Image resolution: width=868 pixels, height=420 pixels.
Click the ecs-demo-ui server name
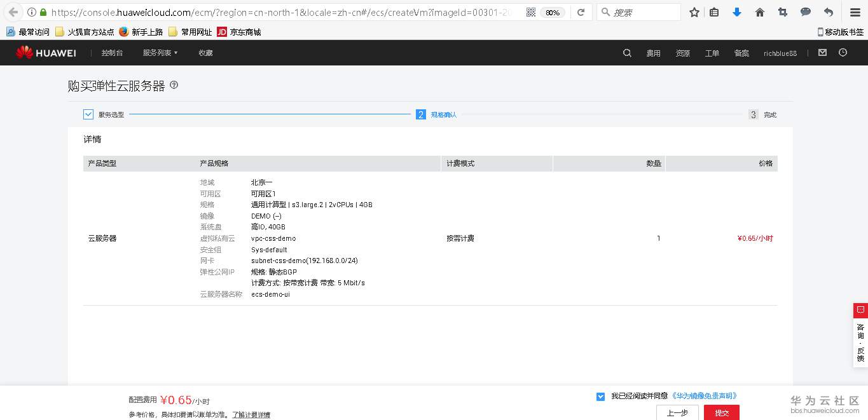tap(270, 294)
